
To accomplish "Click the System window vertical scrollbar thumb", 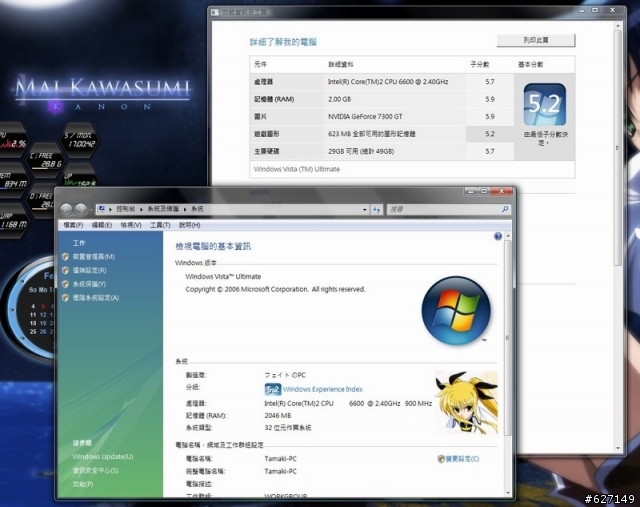I will point(508,338).
